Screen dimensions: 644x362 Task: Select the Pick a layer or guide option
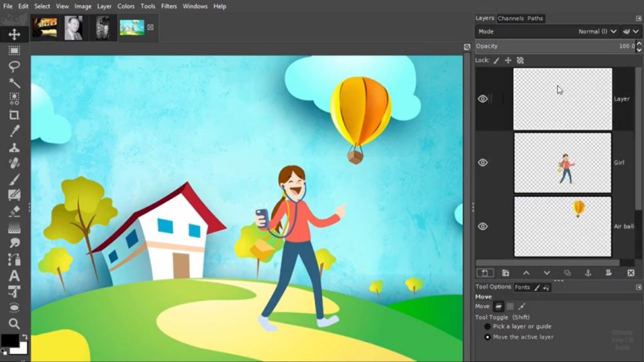point(489,326)
